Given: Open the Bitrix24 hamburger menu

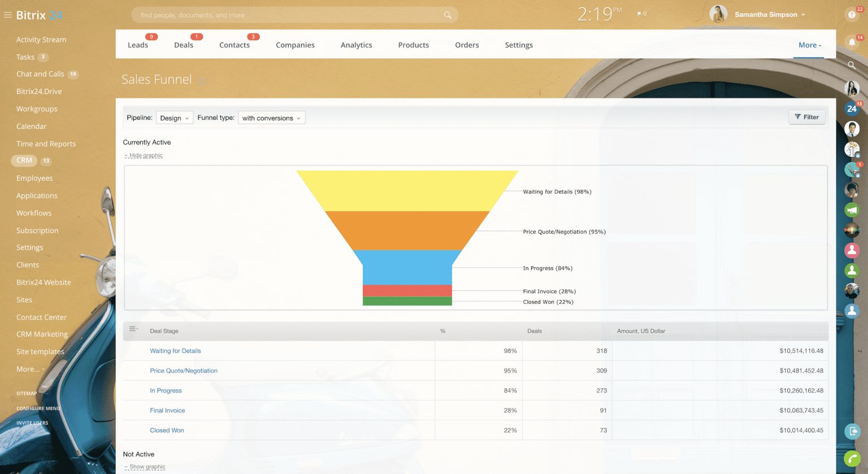Looking at the screenshot, I should point(8,15).
